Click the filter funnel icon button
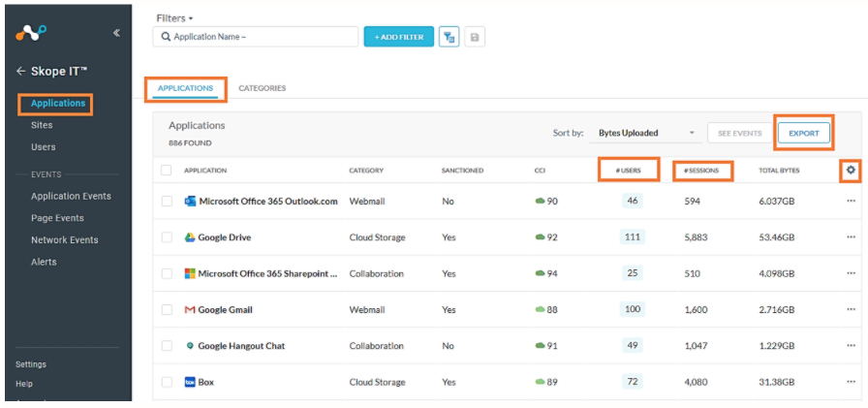The image size is (868, 408). click(449, 37)
